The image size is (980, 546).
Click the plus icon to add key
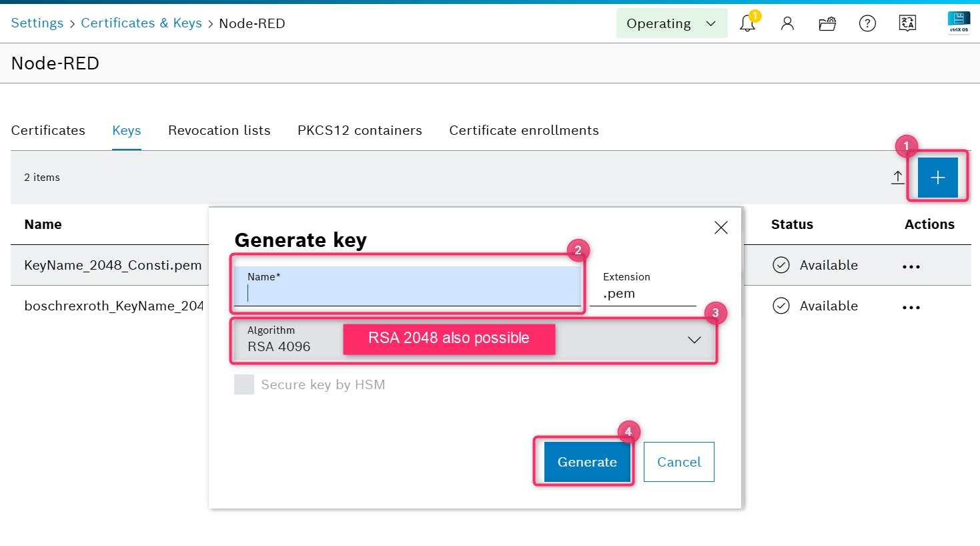tap(937, 178)
